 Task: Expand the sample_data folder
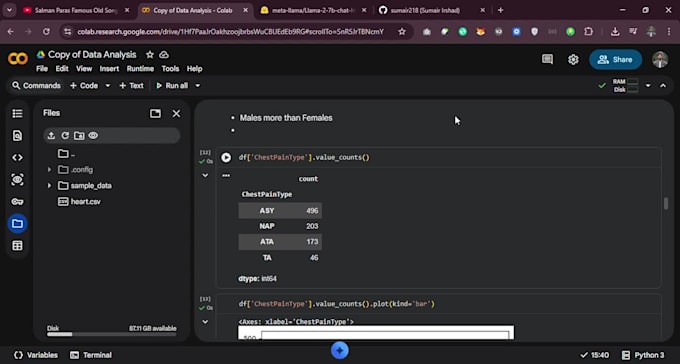(49, 186)
